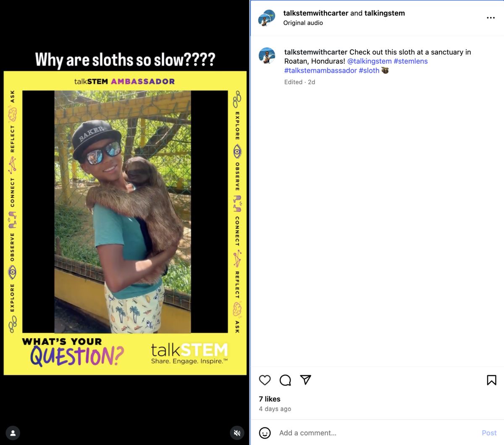This screenshot has width=504, height=445.
Task: Unmute the video with speaker icon
Action: click(x=237, y=433)
